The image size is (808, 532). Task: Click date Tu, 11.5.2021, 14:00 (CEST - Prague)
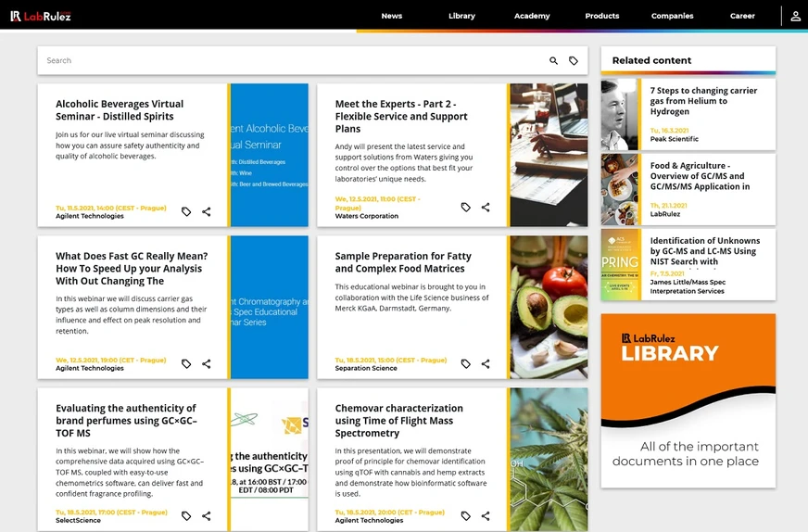click(111, 208)
